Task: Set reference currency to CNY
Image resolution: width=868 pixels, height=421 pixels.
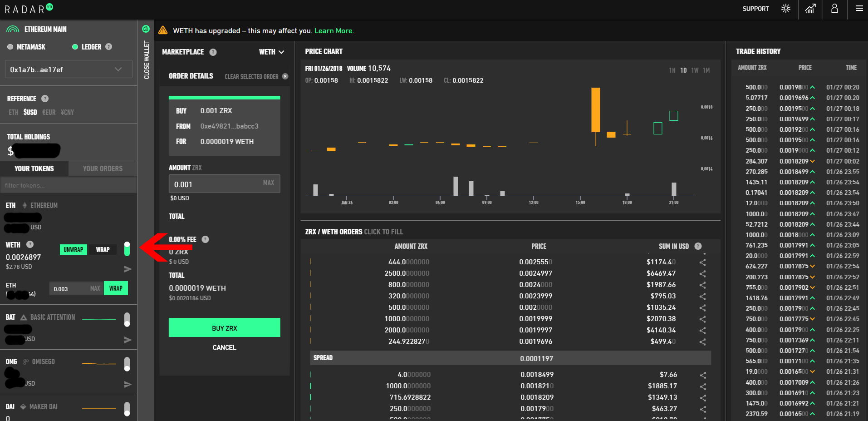Action: tap(67, 112)
